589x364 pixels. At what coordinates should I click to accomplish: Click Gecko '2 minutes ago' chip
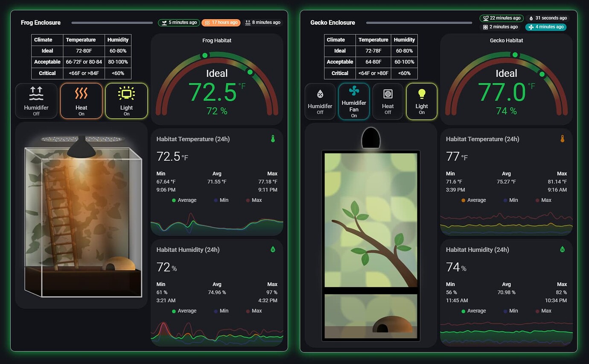click(500, 27)
